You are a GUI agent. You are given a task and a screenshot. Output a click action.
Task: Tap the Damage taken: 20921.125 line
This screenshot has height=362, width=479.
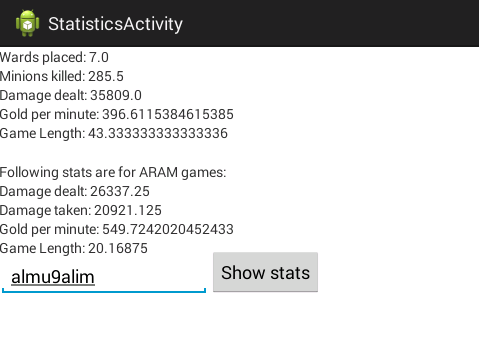81,210
